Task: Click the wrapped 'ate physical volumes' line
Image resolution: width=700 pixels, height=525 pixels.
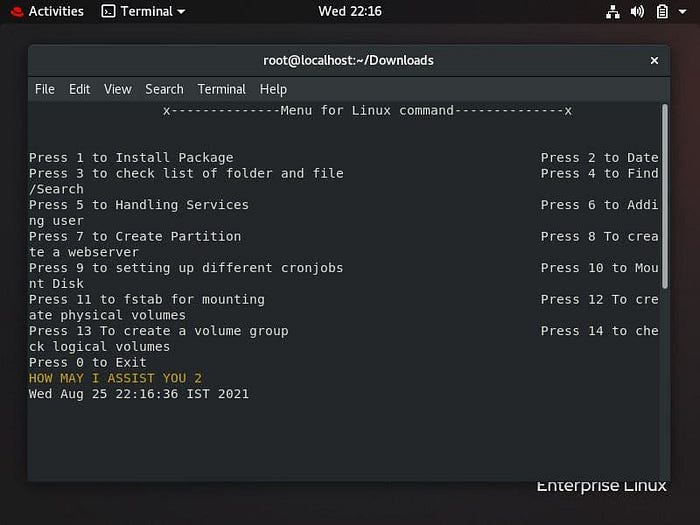Action: [x=108, y=315]
